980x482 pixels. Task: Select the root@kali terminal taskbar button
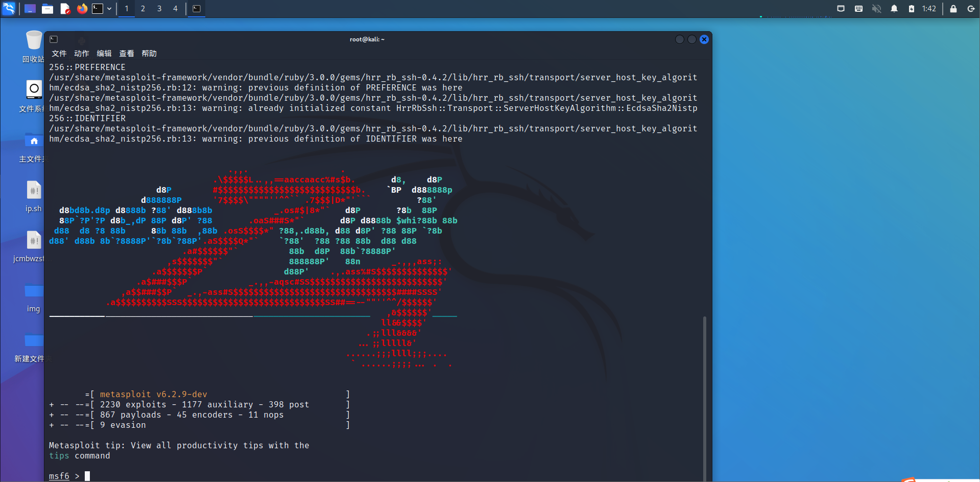point(197,9)
